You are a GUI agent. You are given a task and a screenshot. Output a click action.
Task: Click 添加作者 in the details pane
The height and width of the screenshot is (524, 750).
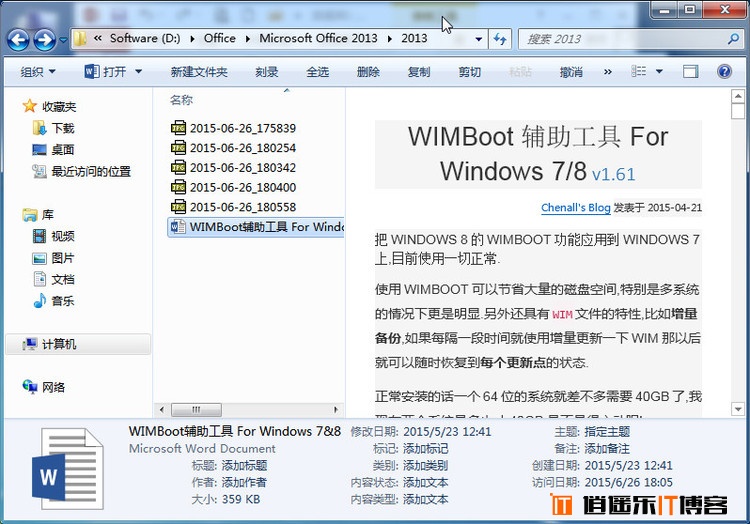pos(244,482)
